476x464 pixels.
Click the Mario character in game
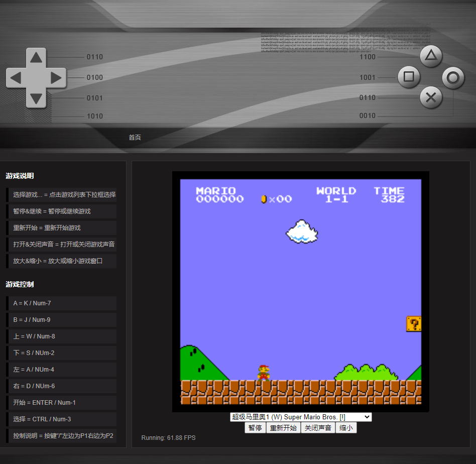pyautogui.click(x=264, y=373)
